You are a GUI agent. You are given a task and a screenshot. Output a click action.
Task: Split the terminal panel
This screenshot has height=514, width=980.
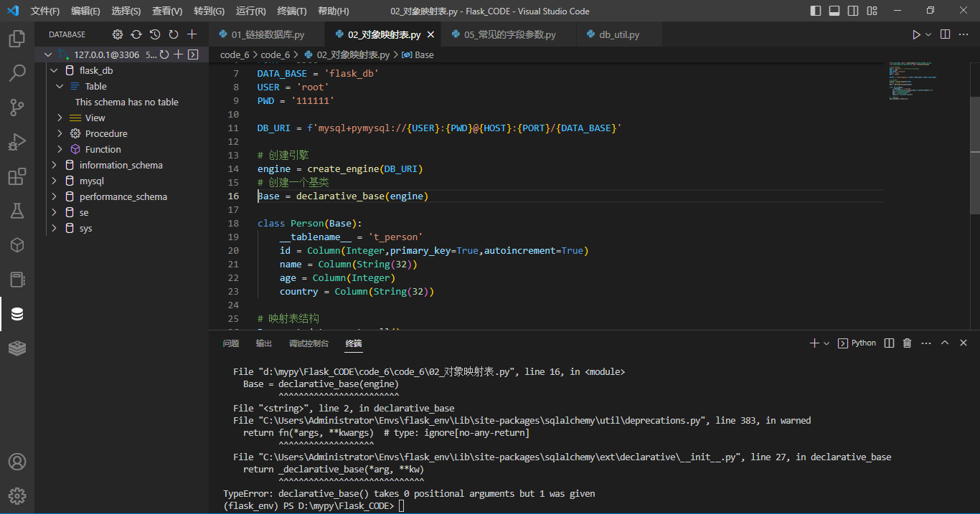tap(890, 343)
